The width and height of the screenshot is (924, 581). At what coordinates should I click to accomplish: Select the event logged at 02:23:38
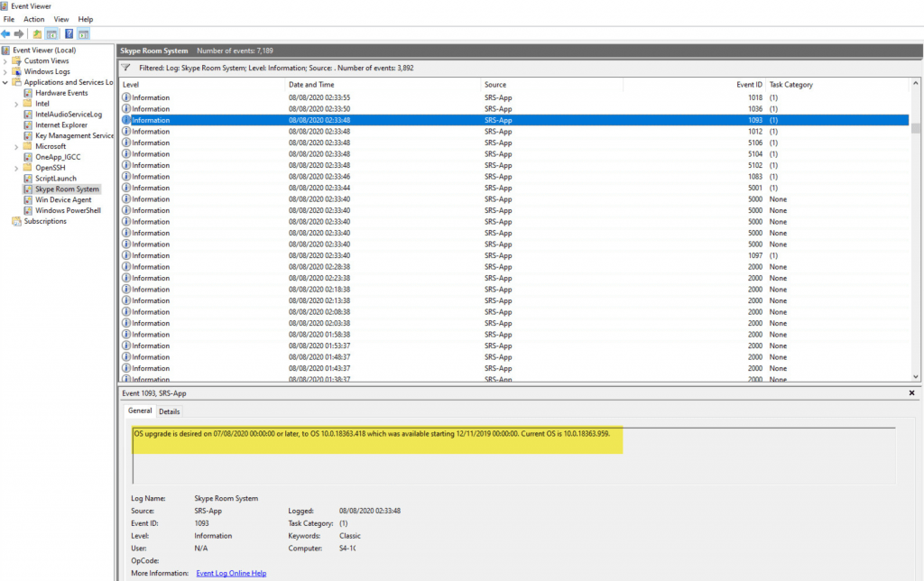514,278
